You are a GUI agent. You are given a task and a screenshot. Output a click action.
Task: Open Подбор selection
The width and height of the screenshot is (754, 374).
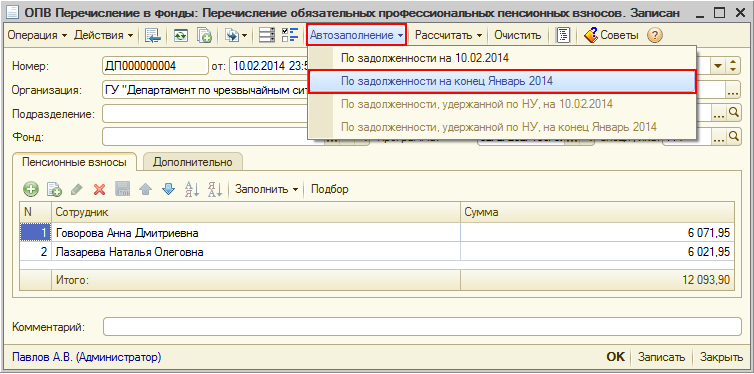330,189
